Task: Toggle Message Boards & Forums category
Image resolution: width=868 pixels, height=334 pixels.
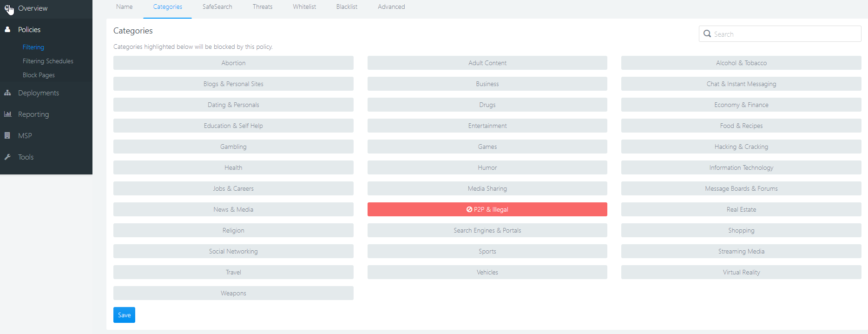Action: coord(741,188)
